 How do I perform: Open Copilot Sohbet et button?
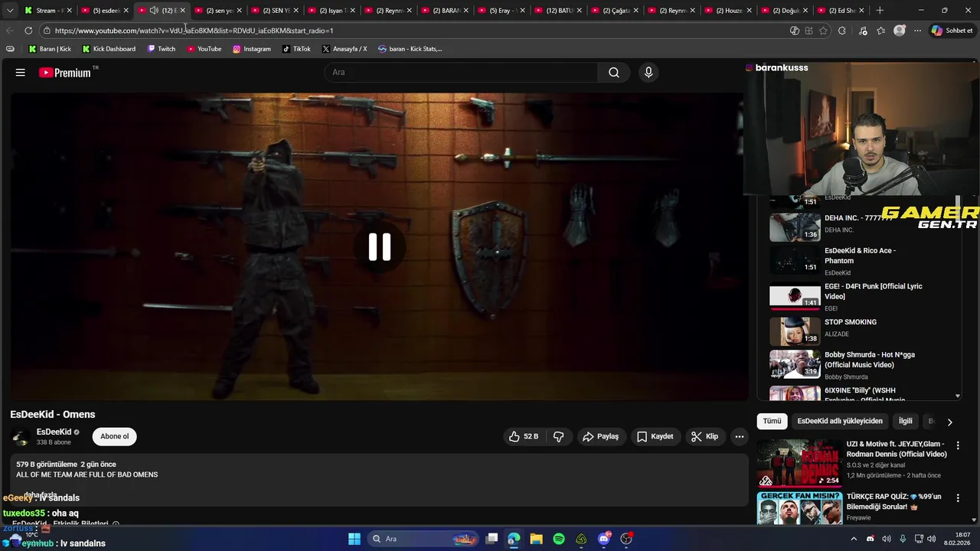point(952,31)
